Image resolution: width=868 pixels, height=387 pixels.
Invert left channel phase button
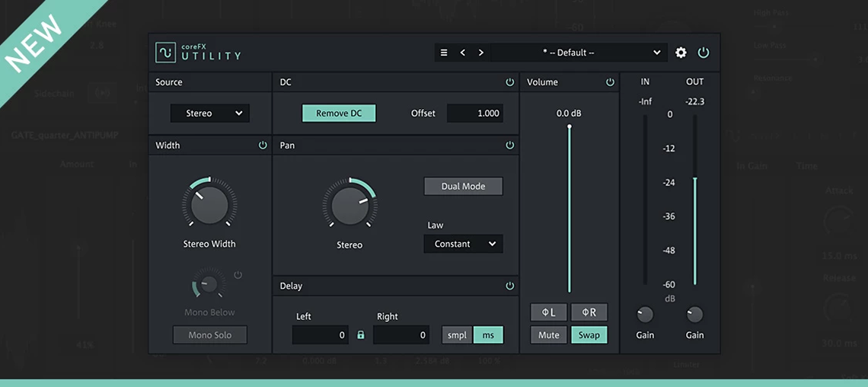coord(548,312)
